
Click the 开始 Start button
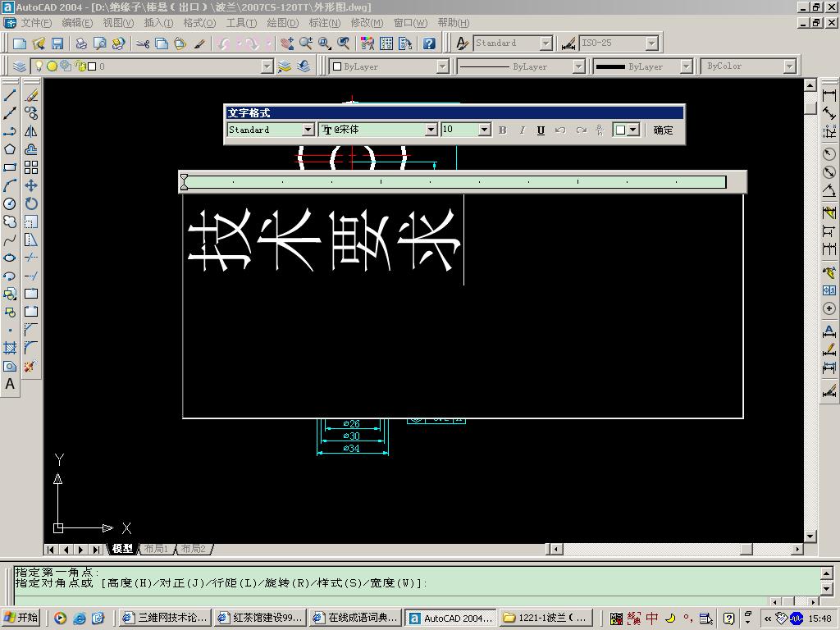pyautogui.click(x=21, y=618)
